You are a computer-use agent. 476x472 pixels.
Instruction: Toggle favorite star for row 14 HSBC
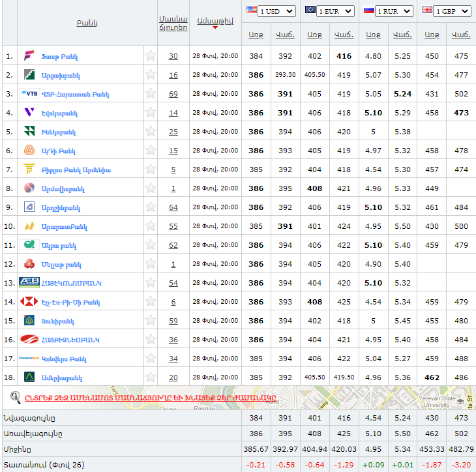150,301
